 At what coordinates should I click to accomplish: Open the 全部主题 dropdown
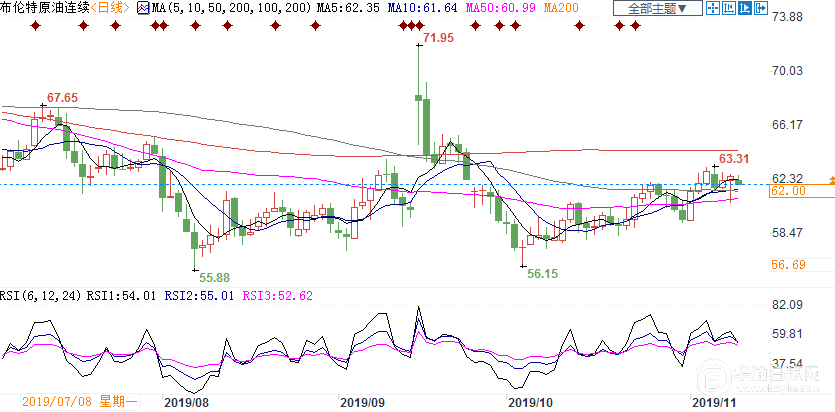(658, 8)
